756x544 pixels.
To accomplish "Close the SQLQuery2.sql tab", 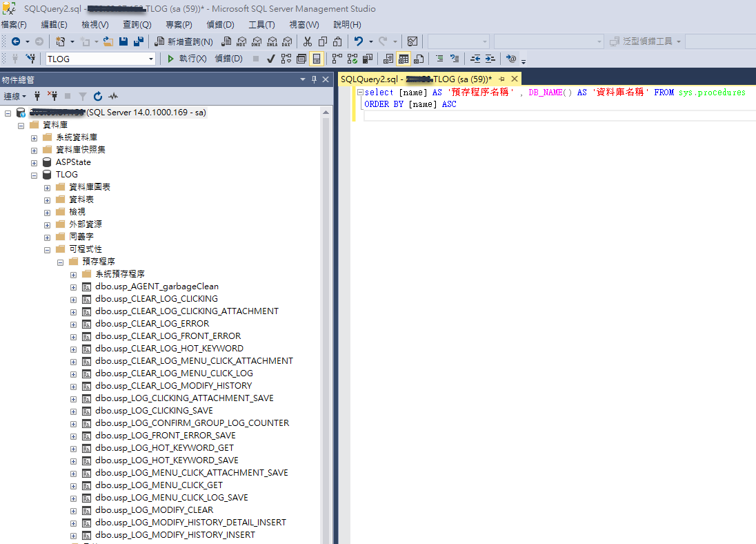I will [x=515, y=79].
